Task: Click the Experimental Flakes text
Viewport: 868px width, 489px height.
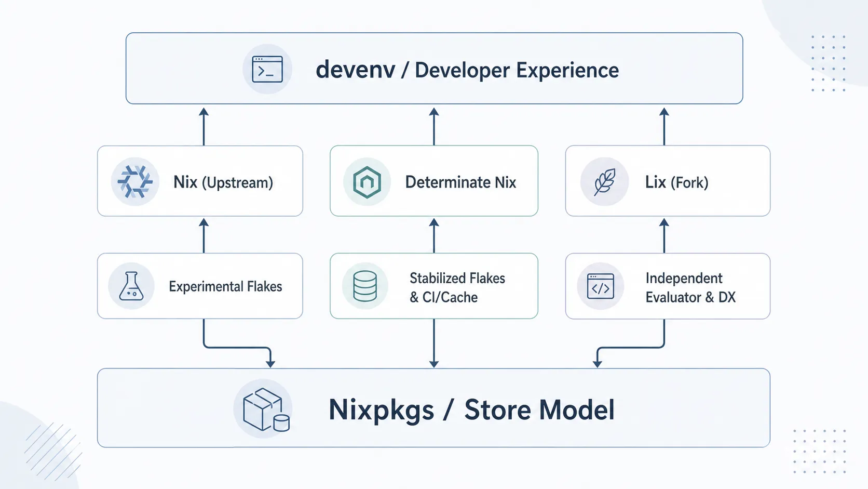Action: (x=225, y=286)
